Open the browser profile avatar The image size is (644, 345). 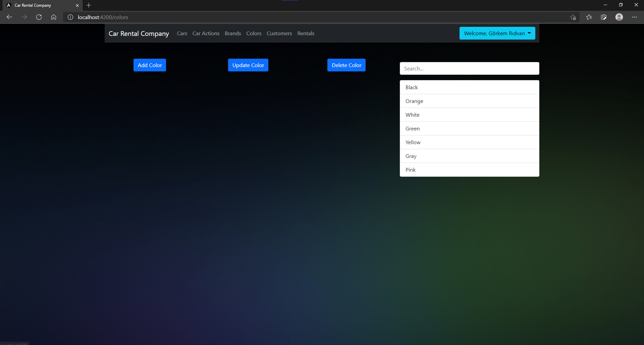click(x=619, y=17)
